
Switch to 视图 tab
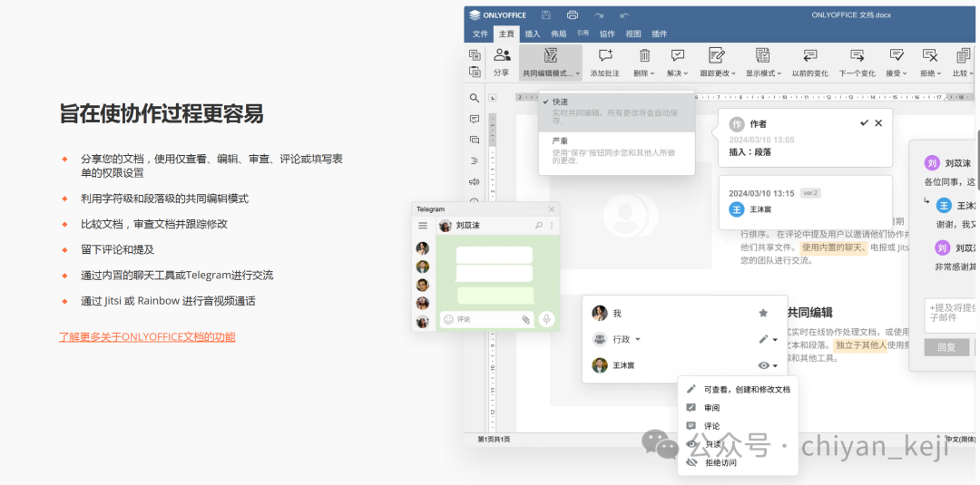click(633, 34)
